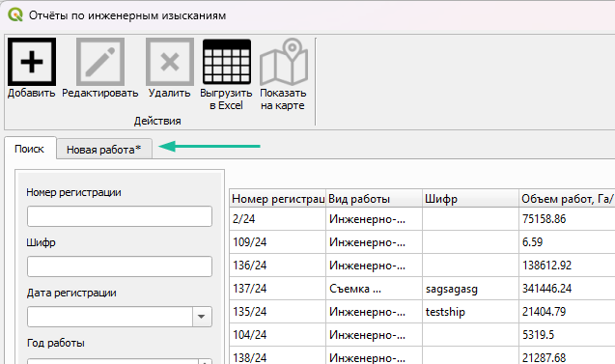
Task: Select registration number cell 136/24
Action: point(278,266)
